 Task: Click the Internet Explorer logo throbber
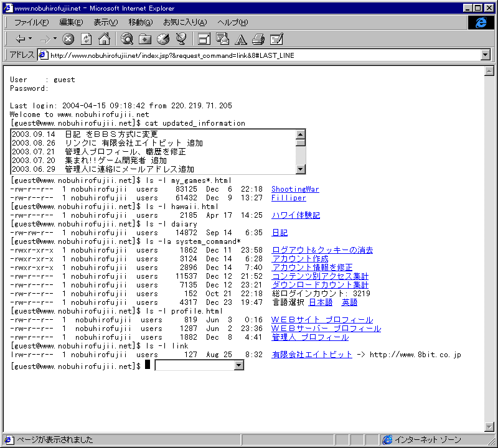tap(481, 22)
